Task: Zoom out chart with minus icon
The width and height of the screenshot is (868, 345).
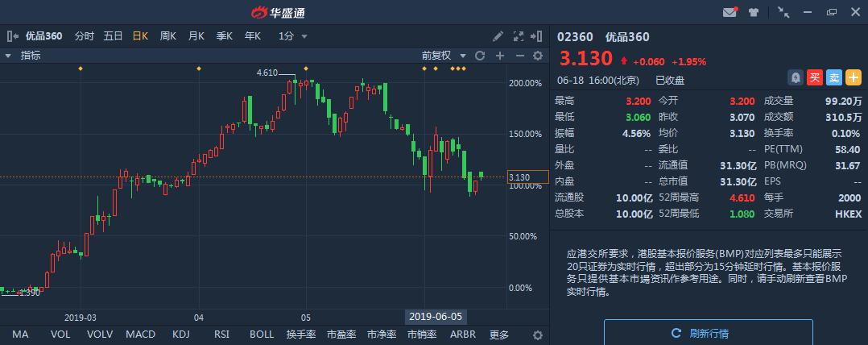Action: point(520,56)
